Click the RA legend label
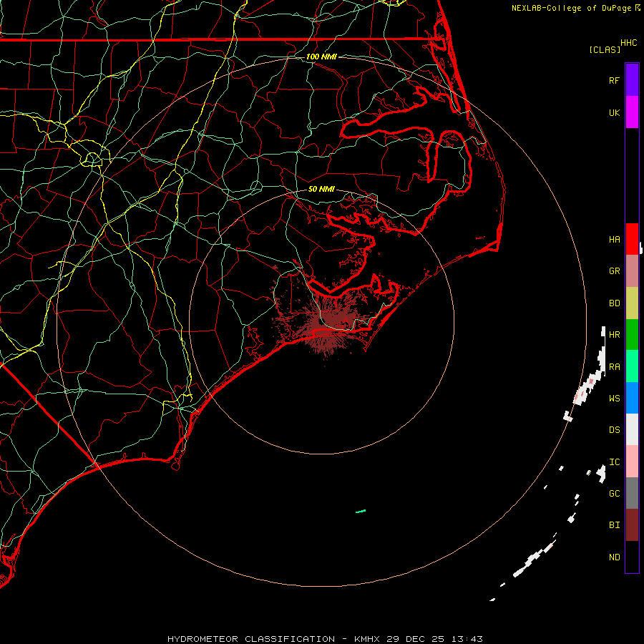The width and height of the screenshot is (644, 644). click(x=614, y=367)
